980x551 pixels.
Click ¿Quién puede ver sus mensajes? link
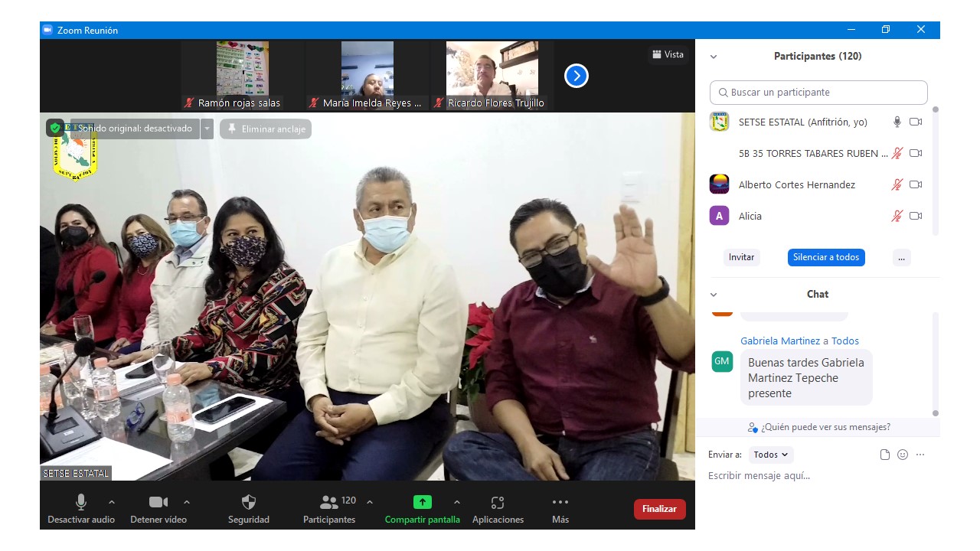coord(819,427)
